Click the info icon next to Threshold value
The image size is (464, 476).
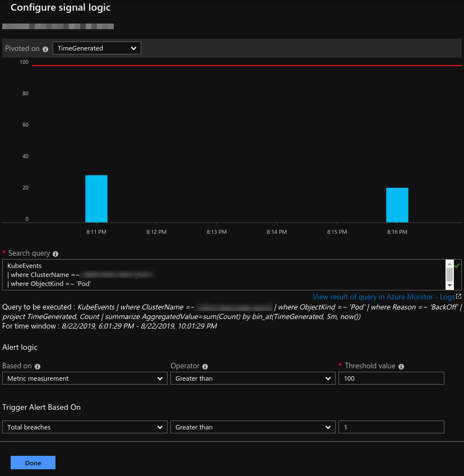pos(402,366)
